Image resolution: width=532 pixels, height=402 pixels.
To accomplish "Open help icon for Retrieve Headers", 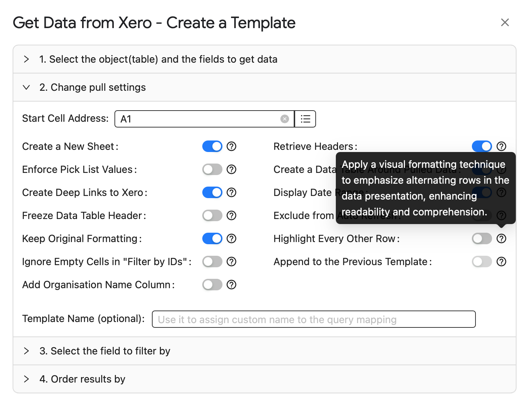I will pos(501,146).
